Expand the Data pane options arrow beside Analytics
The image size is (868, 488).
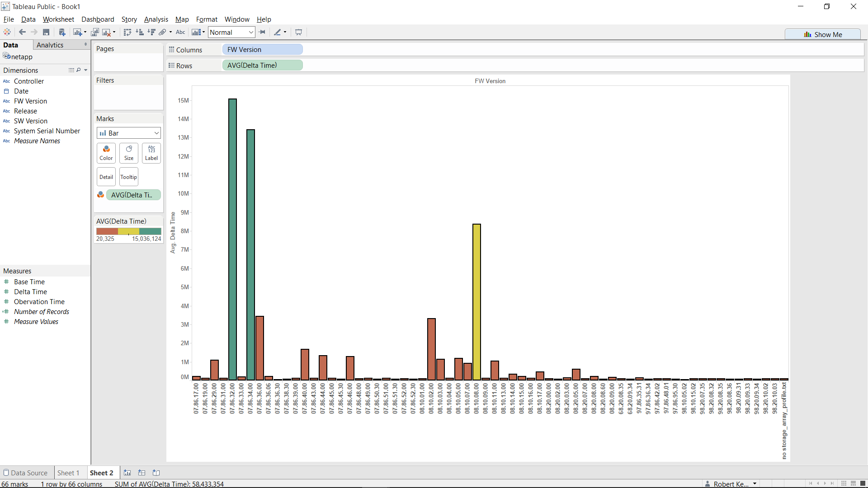(x=85, y=44)
